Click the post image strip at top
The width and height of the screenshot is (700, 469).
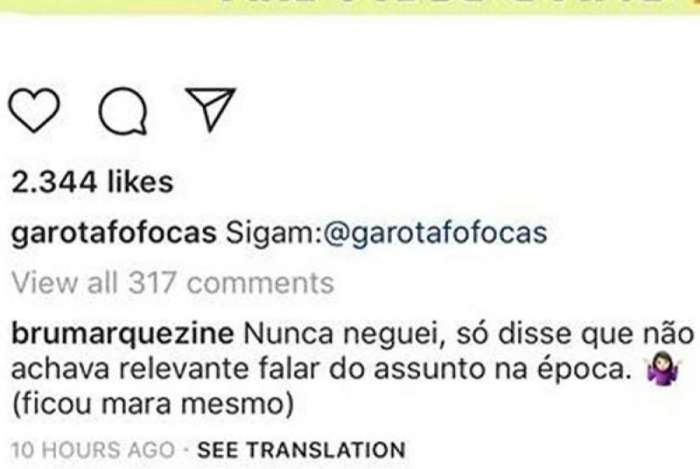350,7
